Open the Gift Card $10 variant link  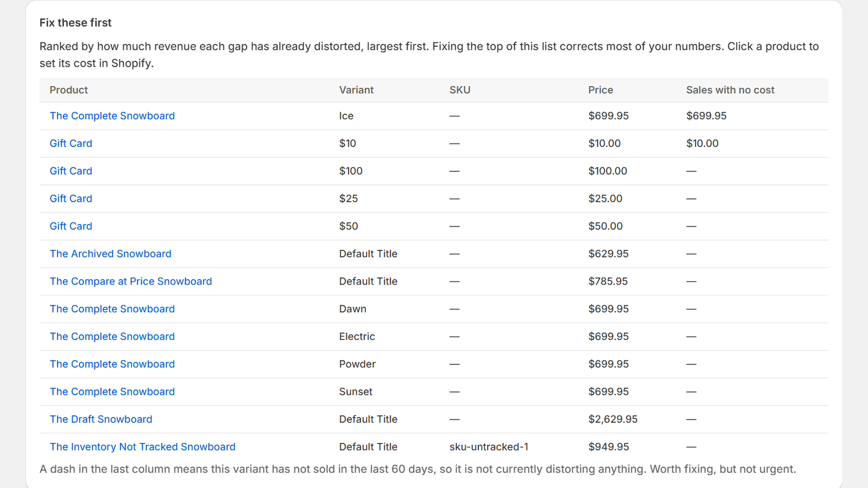tap(71, 144)
